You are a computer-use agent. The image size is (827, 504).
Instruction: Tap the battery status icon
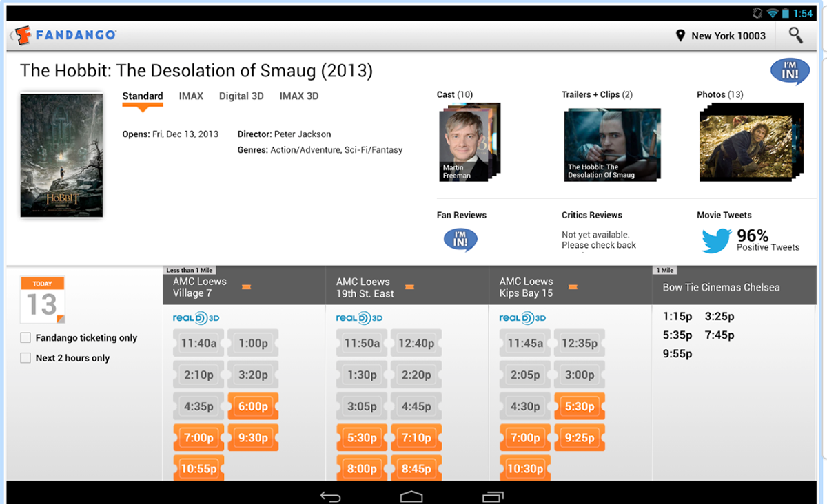click(x=786, y=13)
